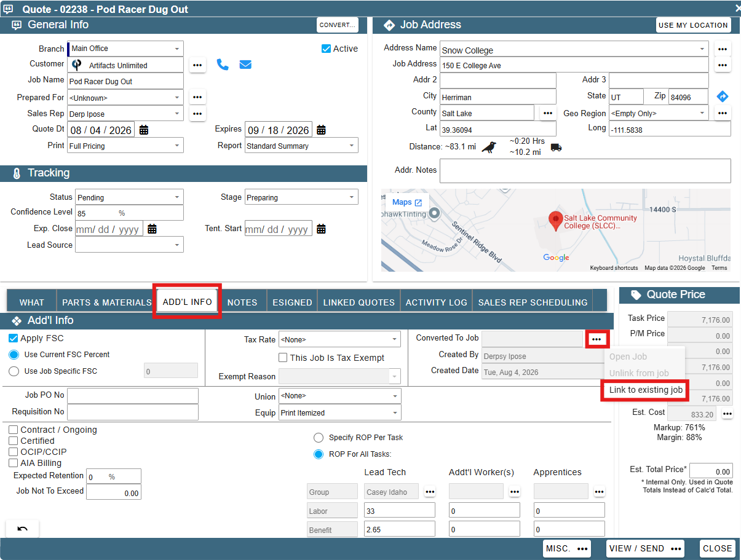Switch to the Parts & Materials tab
Image resolution: width=741 pixels, height=560 pixels.
coord(106,302)
